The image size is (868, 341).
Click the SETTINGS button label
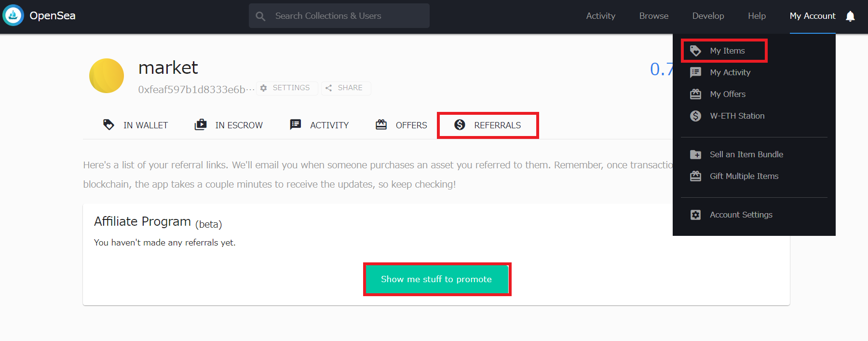pos(291,88)
